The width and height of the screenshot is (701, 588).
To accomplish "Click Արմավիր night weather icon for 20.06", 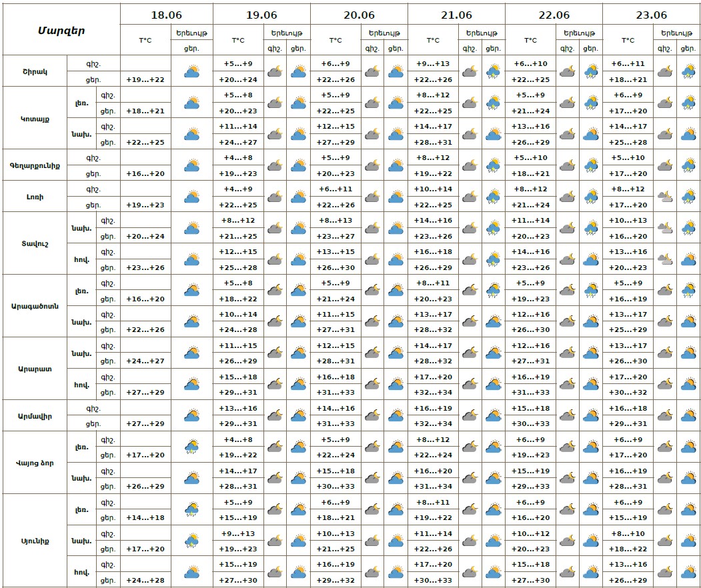I will click(372, 416).
